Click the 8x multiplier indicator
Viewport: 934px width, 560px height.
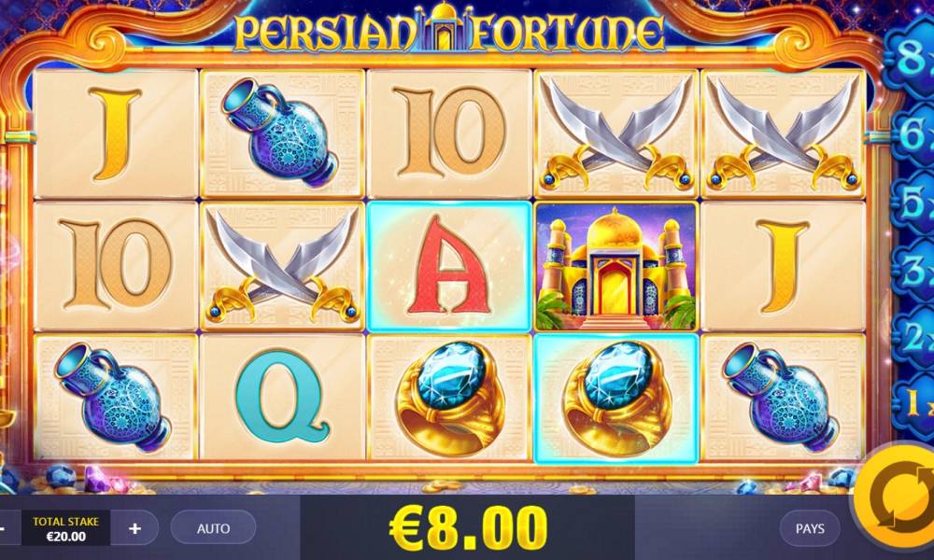click(x=912, y=55)
